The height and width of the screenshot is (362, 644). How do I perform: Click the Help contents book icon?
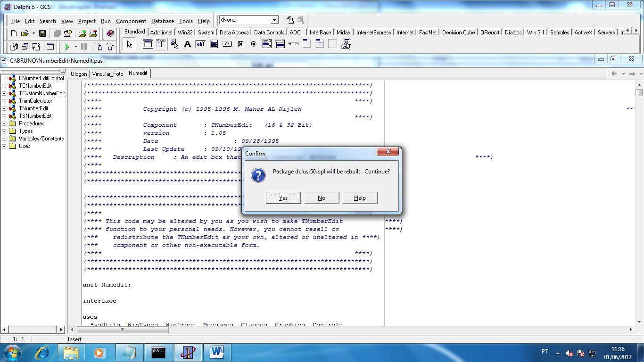[110, 33]
